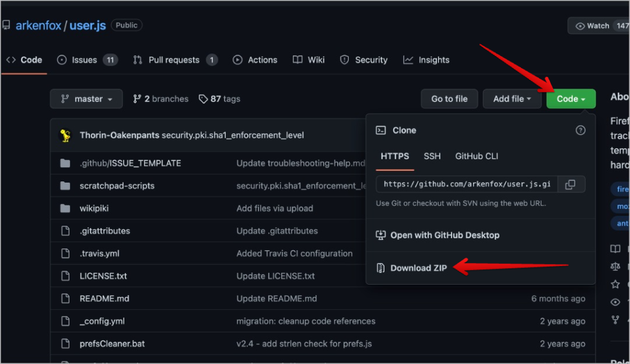
Task: Open the .travis.yml file
Action: pos(99,253)
